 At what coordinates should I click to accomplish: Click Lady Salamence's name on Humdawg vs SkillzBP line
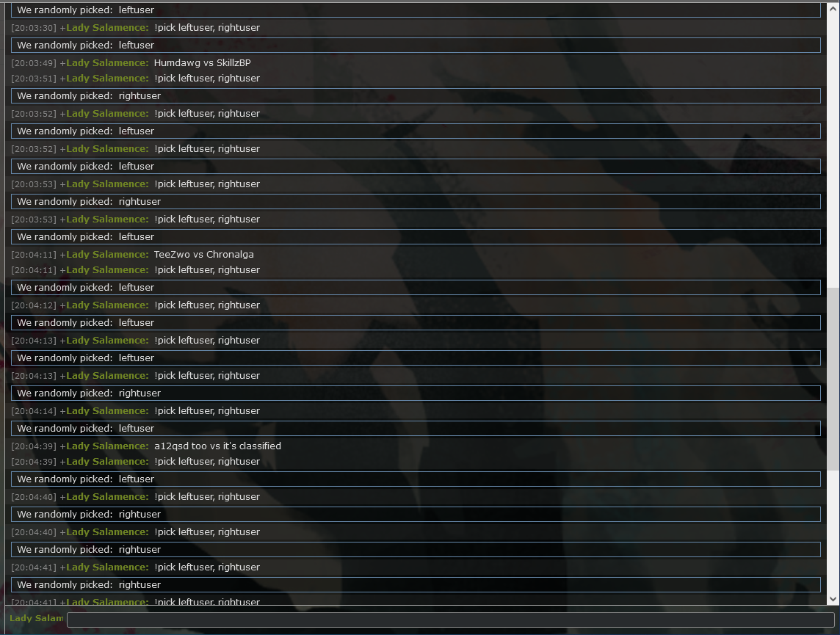pos(107,62)
